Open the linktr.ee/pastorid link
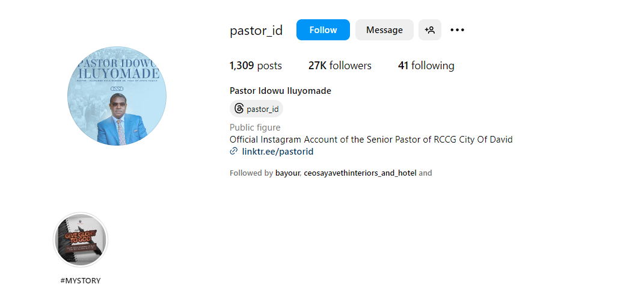Image resolution: width=644 pixels, height=296 pixels. tap(277, 152)
